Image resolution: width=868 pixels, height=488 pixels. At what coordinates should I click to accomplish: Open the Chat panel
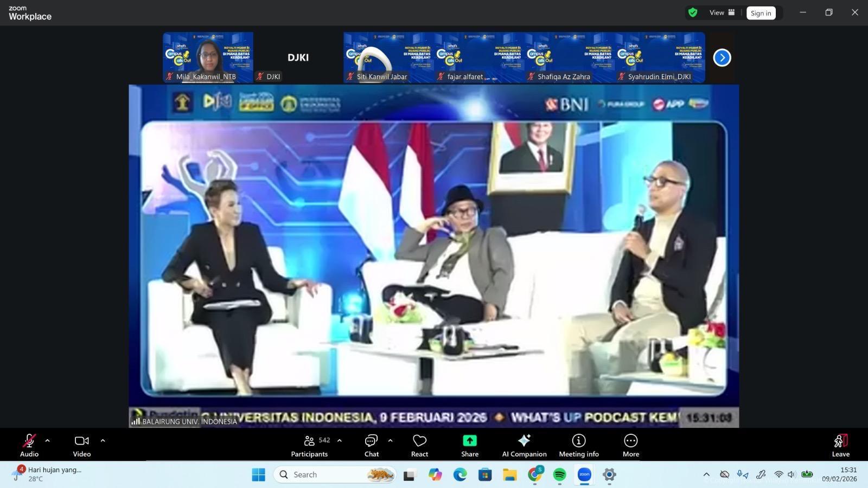(371, 446)
